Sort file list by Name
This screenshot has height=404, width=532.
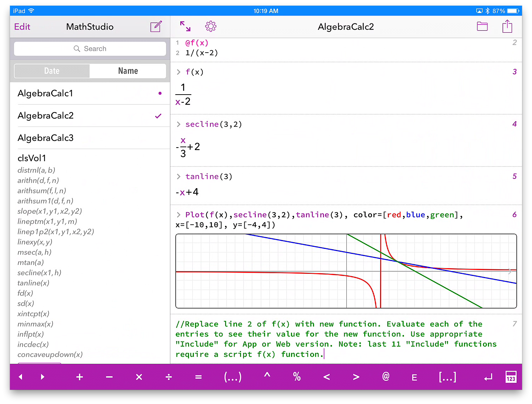pos(128,71)
